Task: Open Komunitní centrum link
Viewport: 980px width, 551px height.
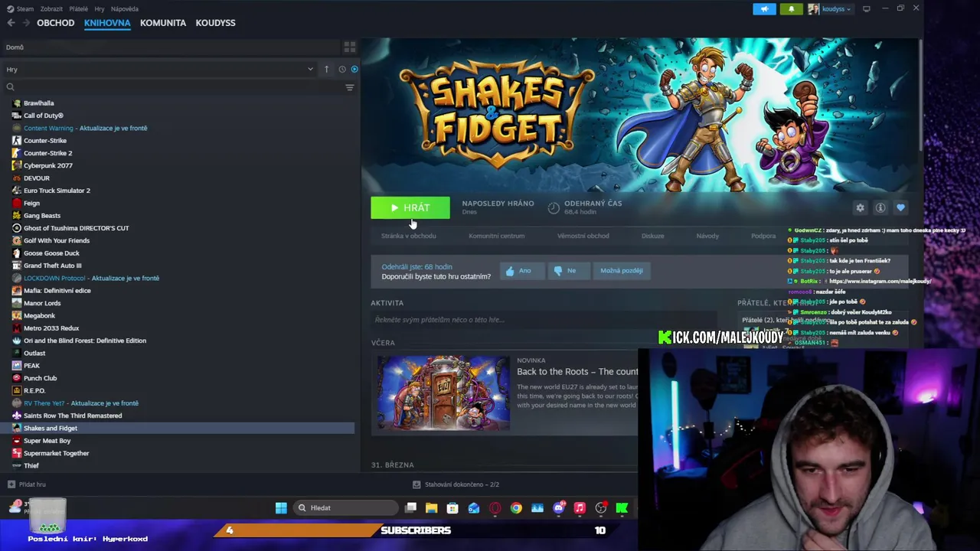Action: tap(496, 236)
